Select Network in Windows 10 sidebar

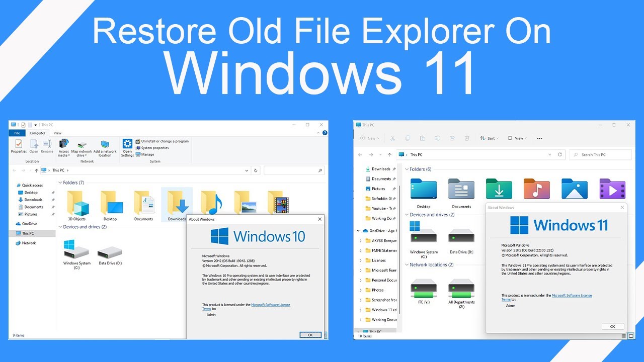pyautogui.click(x=25, y=243)
